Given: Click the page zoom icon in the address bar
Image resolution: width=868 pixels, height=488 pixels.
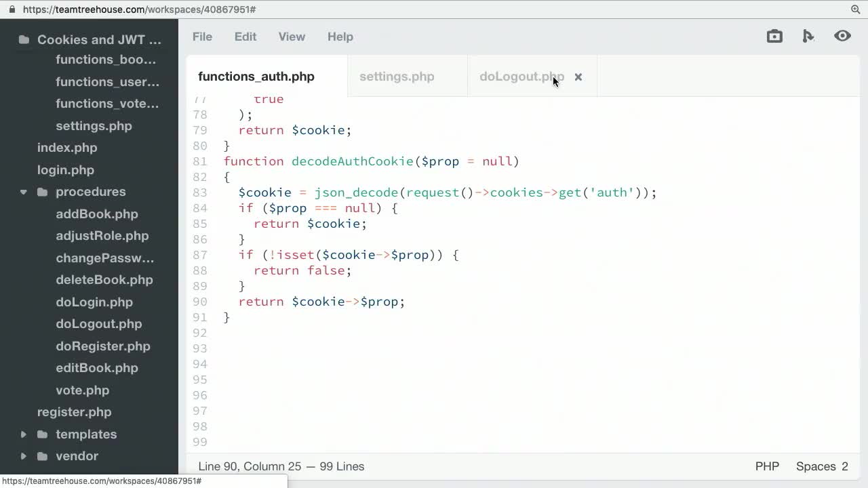Looking at the screenshot, I should [x=855, y=9].
